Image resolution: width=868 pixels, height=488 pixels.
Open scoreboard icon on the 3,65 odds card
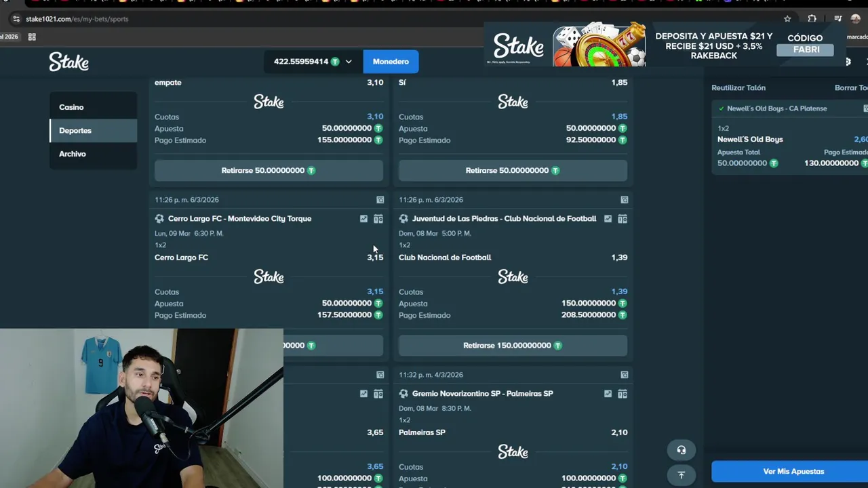pyautogui.click(x=378, y=394)
